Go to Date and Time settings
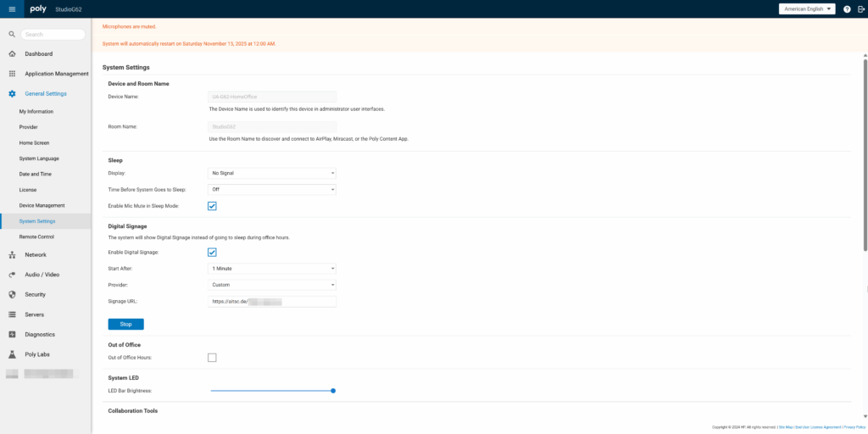This screenshot has width=868, height=434. (36, 174)
